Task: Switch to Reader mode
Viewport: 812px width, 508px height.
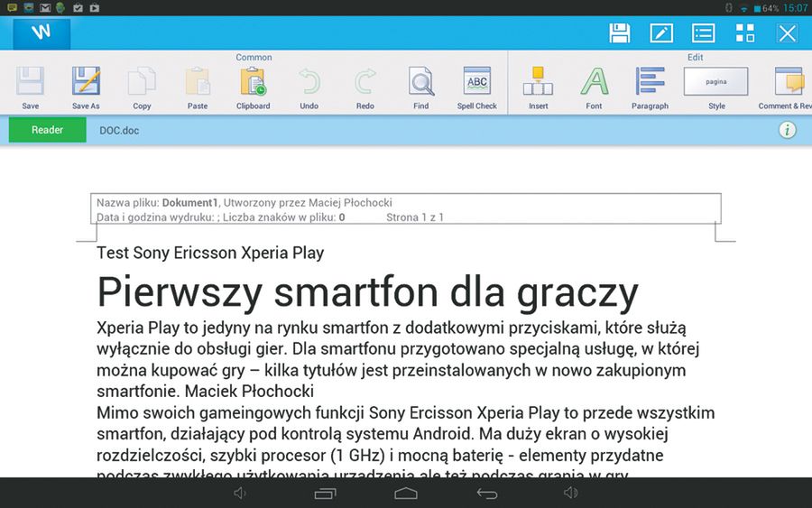Action: point(47,130)
